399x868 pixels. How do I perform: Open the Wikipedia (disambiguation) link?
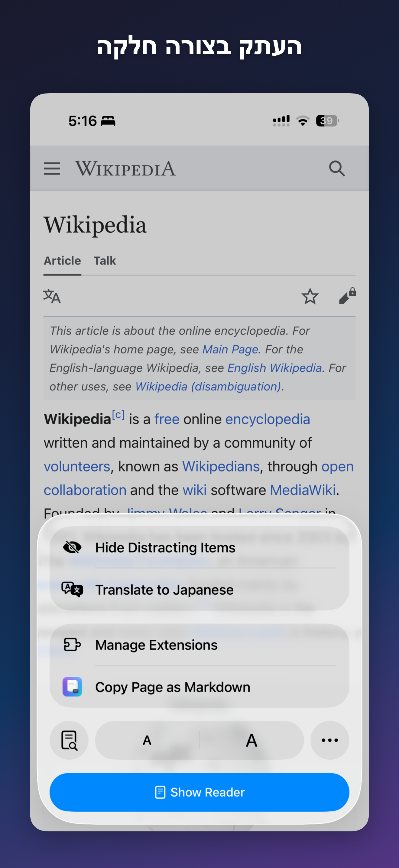(208, 386)
